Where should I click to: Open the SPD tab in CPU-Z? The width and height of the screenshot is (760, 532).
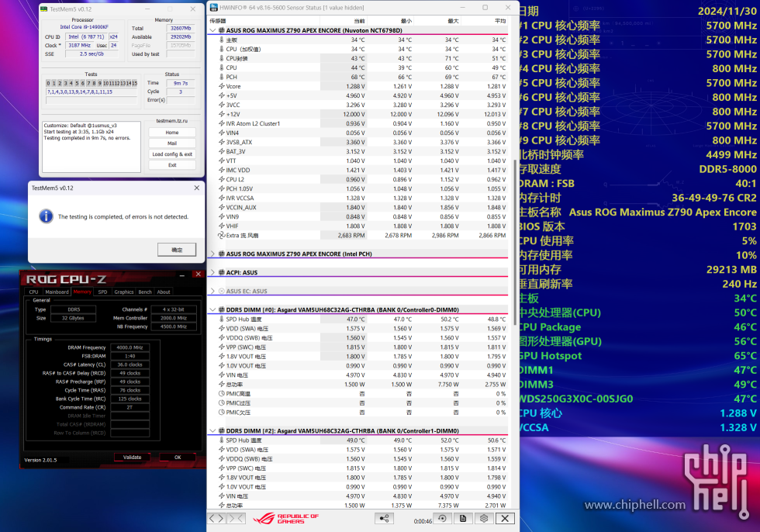coord(102,292)
